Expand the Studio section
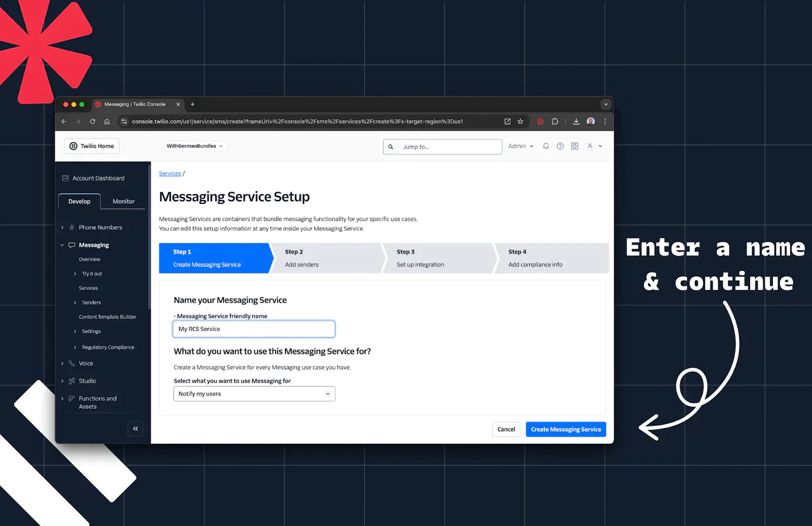 (62, 381)
